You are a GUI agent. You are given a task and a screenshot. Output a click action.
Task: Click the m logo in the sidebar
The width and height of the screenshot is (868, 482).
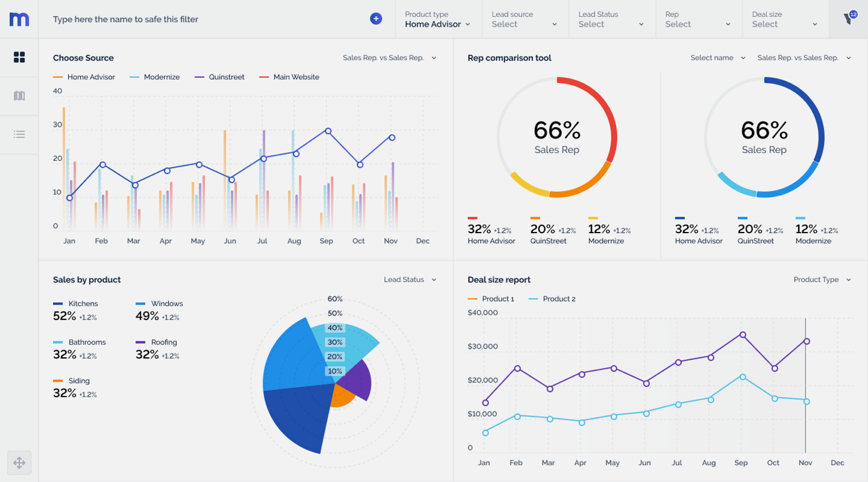click(x=19, y=19)
